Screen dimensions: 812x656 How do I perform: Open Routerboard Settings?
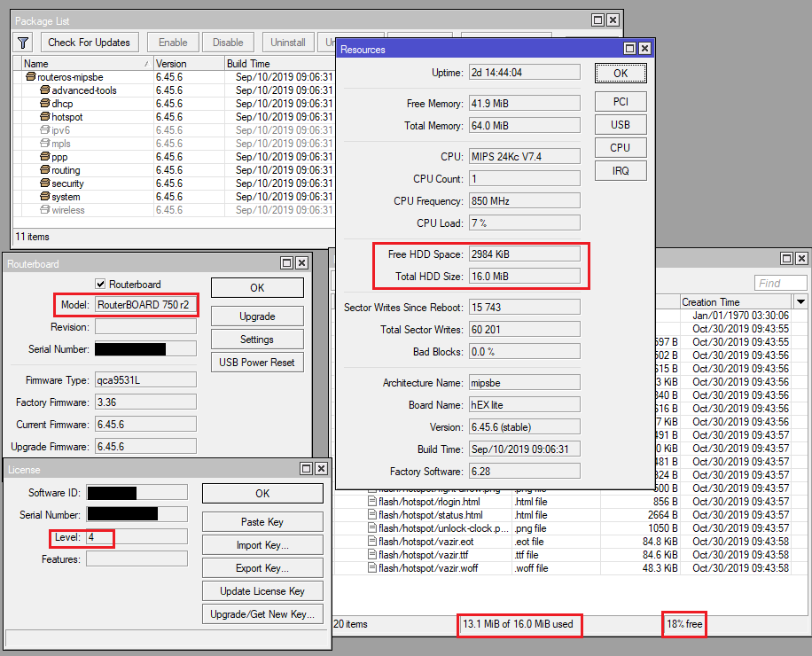coord(257,340)
